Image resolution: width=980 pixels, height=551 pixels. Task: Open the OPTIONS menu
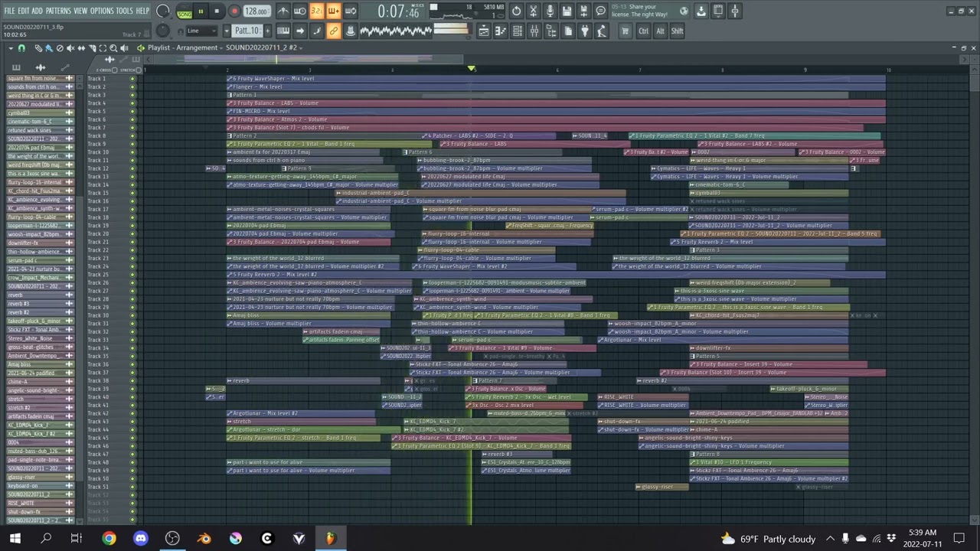pyautogui.click(x=102, y=11)
